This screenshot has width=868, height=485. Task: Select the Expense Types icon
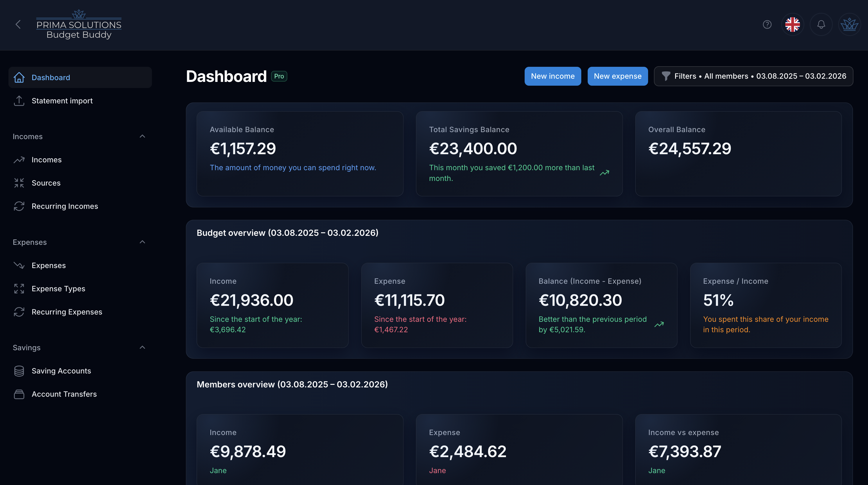pos(19,289)
